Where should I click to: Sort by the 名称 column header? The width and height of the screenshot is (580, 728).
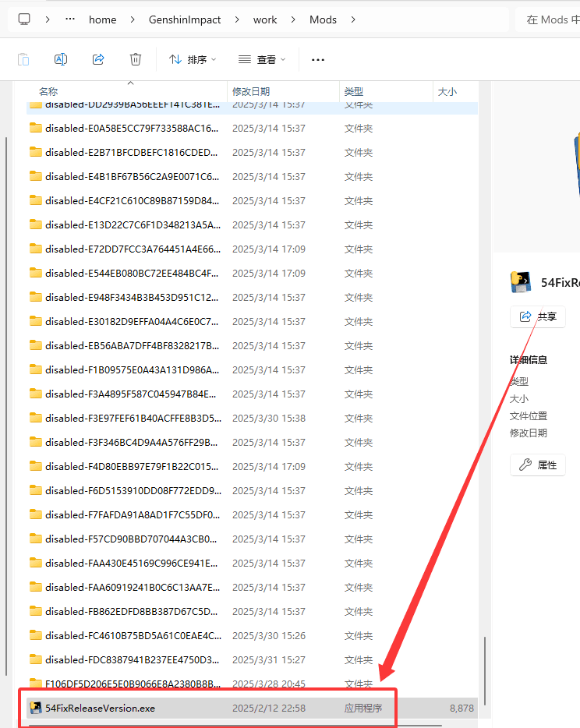[x=48, y=92]
